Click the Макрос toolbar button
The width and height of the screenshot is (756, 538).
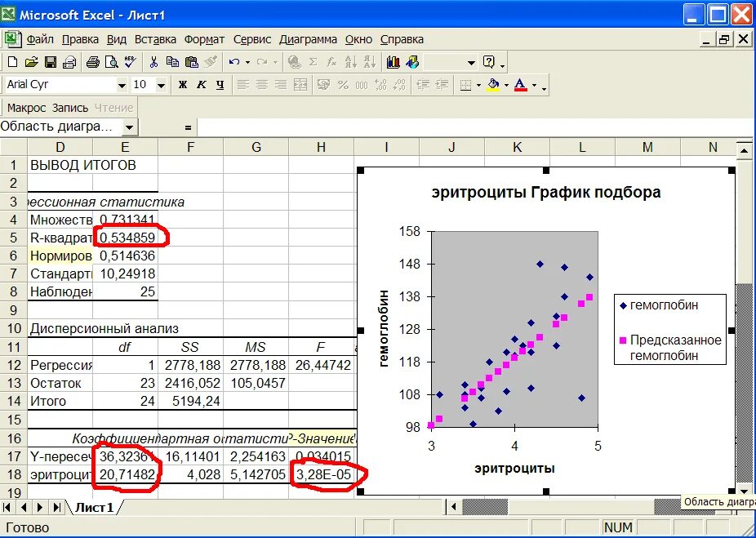[26, 108]
